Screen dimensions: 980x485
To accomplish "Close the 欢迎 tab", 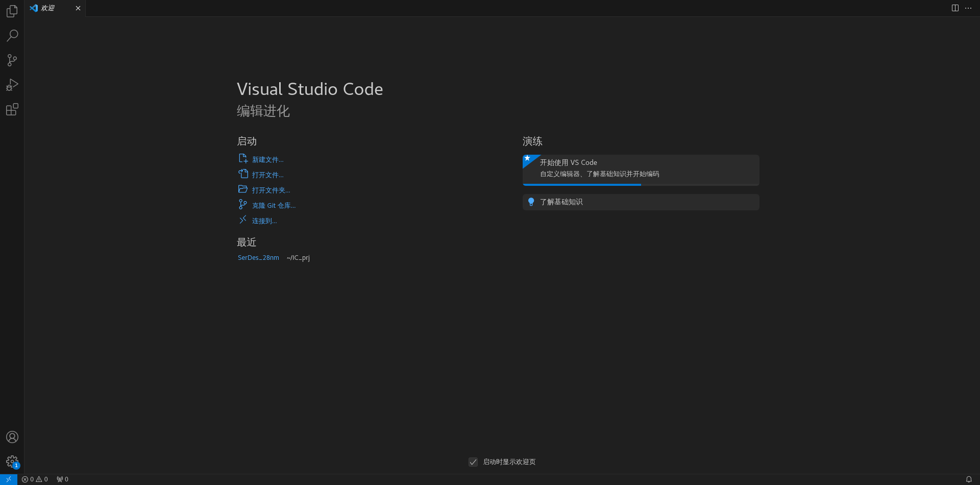I will (x=78, y=8).
